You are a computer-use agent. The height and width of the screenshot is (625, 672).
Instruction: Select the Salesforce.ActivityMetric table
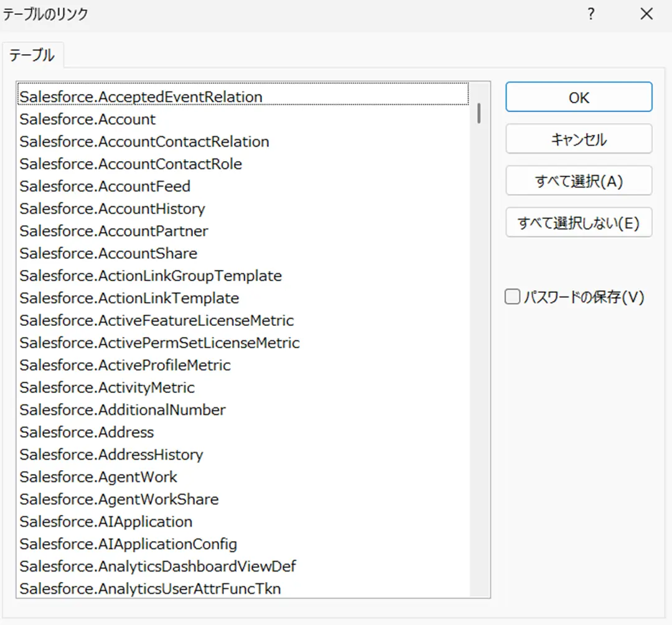[x=107, y=387]
